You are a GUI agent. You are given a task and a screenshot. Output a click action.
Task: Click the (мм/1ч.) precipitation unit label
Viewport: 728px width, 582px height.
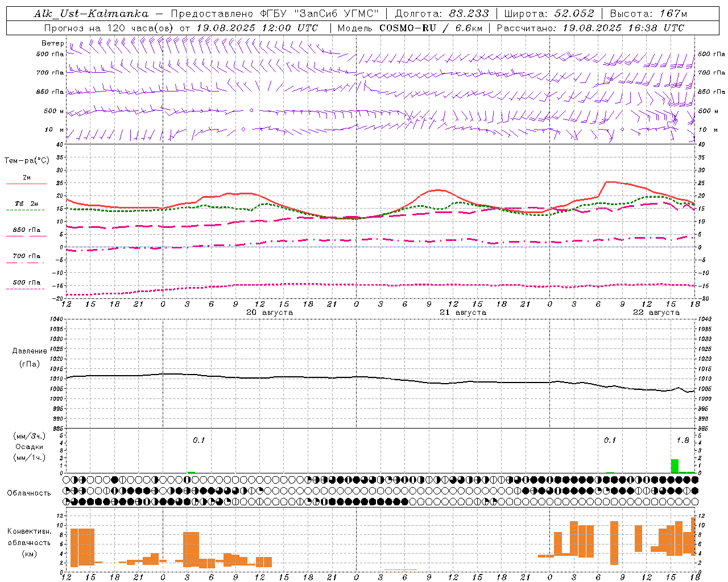click(x=30, y=458)
